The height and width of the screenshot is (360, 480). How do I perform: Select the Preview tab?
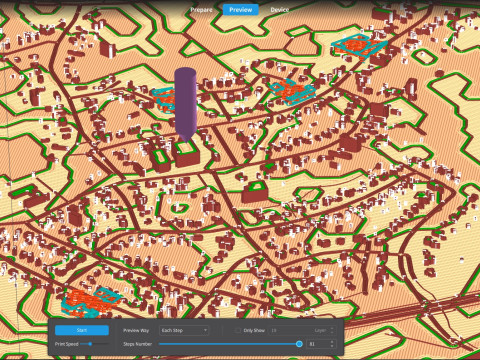[x=240, y=10]
